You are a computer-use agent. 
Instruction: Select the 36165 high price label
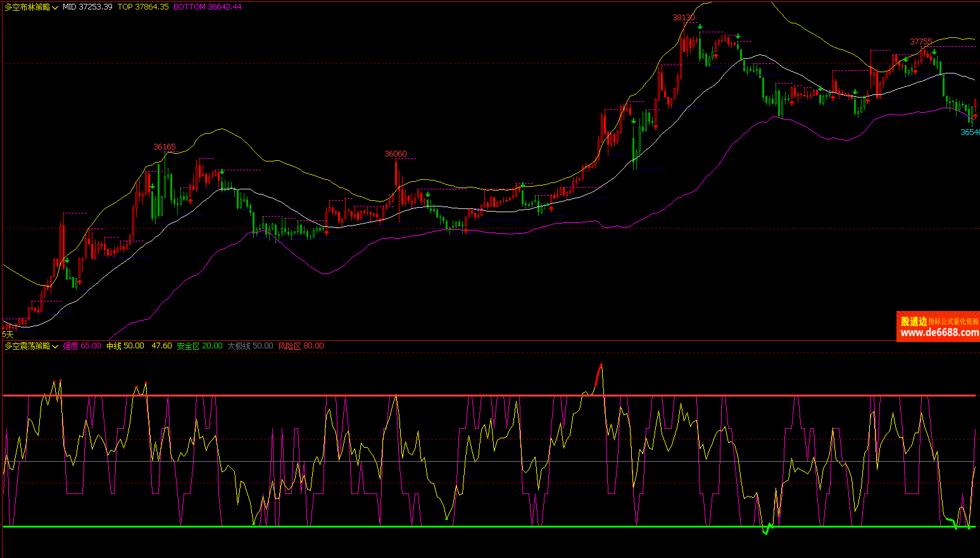click(165, 147)
